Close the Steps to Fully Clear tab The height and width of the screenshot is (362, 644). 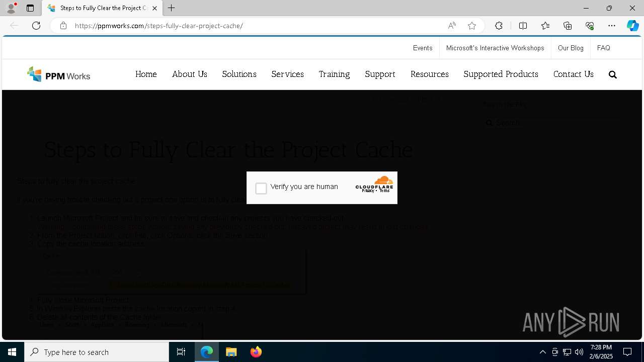pos(154,8)
